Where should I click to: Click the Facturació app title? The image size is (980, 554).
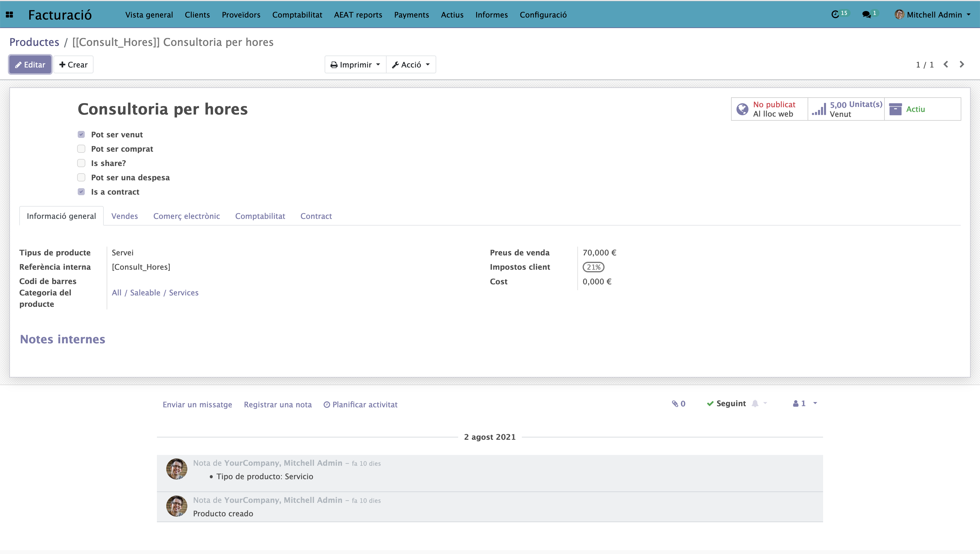point(60,15)
